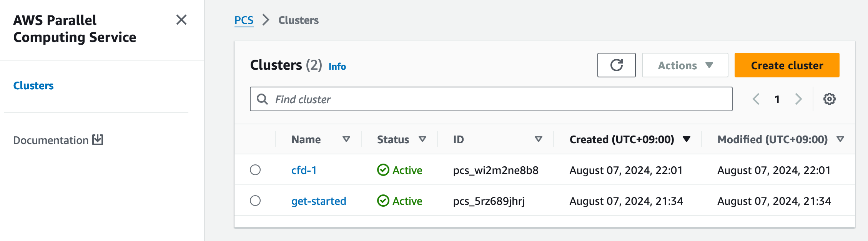Screen dimensions: 868x241
Task: Click the search magnifier icon
Action: point(262,99)
